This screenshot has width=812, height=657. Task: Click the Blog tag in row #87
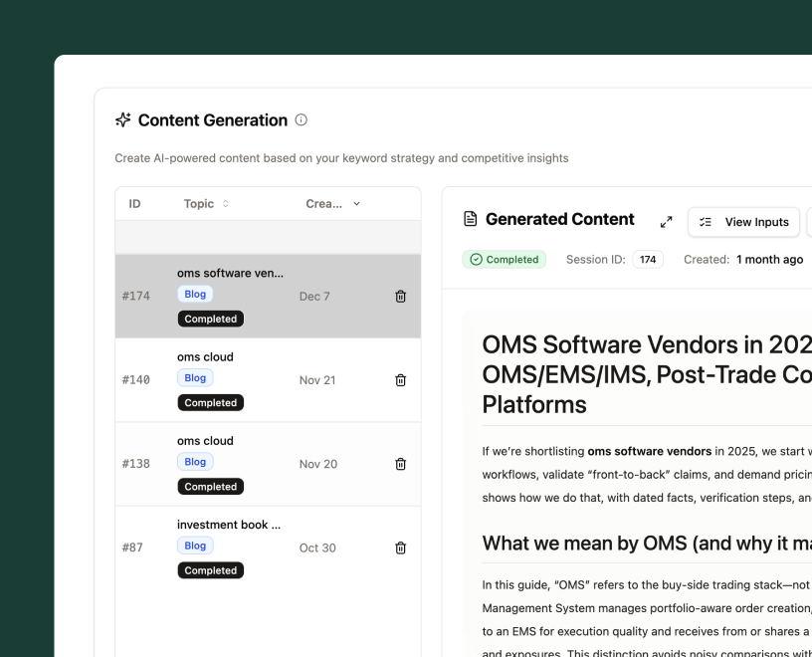pos(195,546)
